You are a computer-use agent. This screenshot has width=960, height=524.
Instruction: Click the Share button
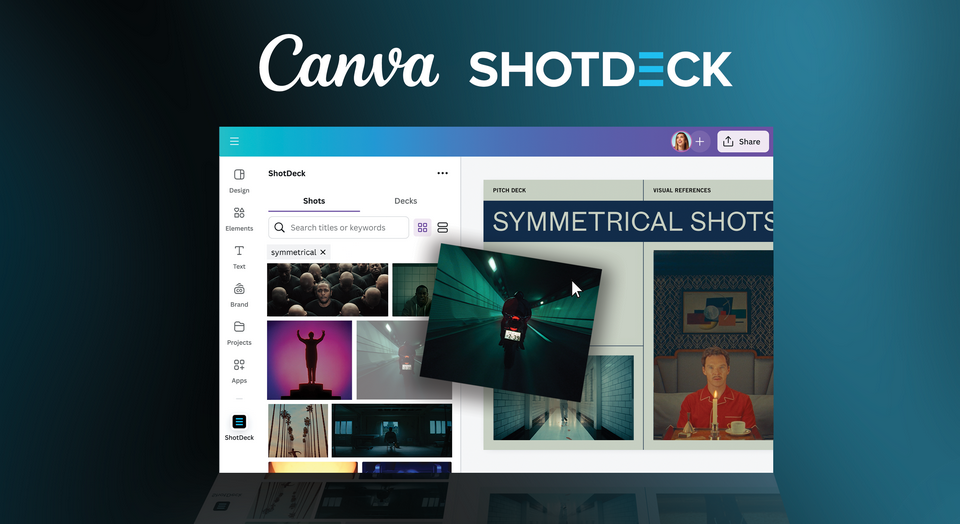743,141
